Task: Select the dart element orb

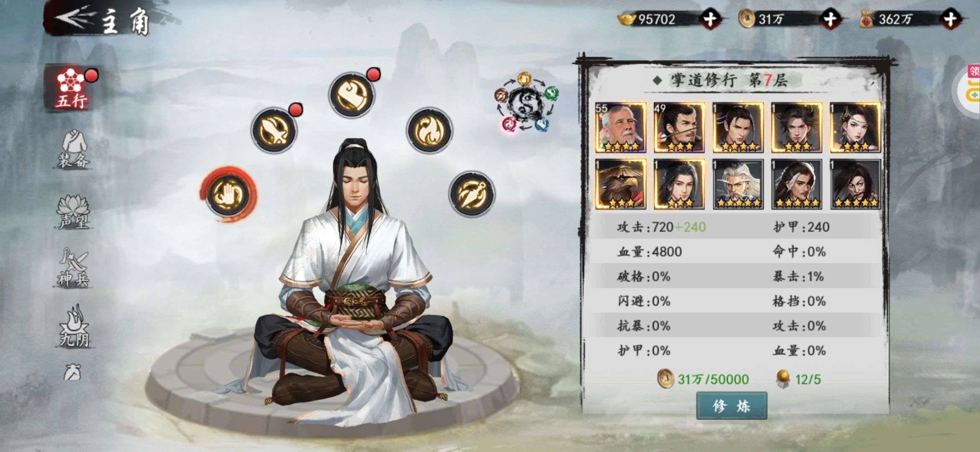Action: pyautogui.click(x=472, y=193)
